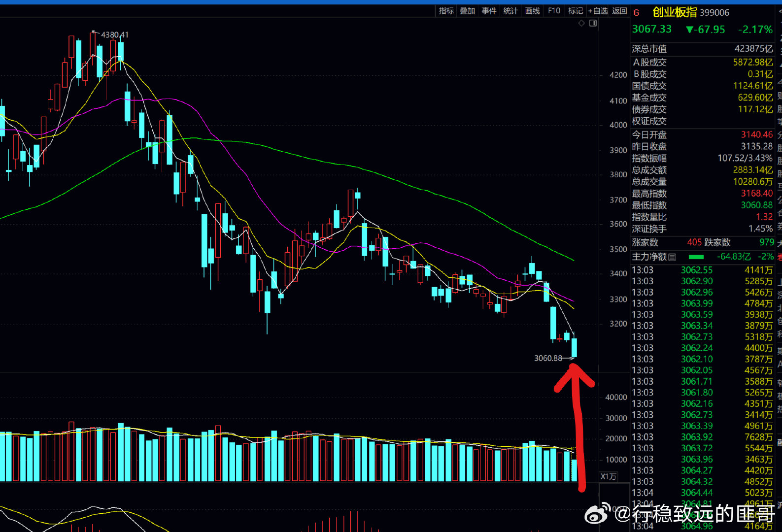Open the 叠加 overlay menu

(x=468, y=11)
